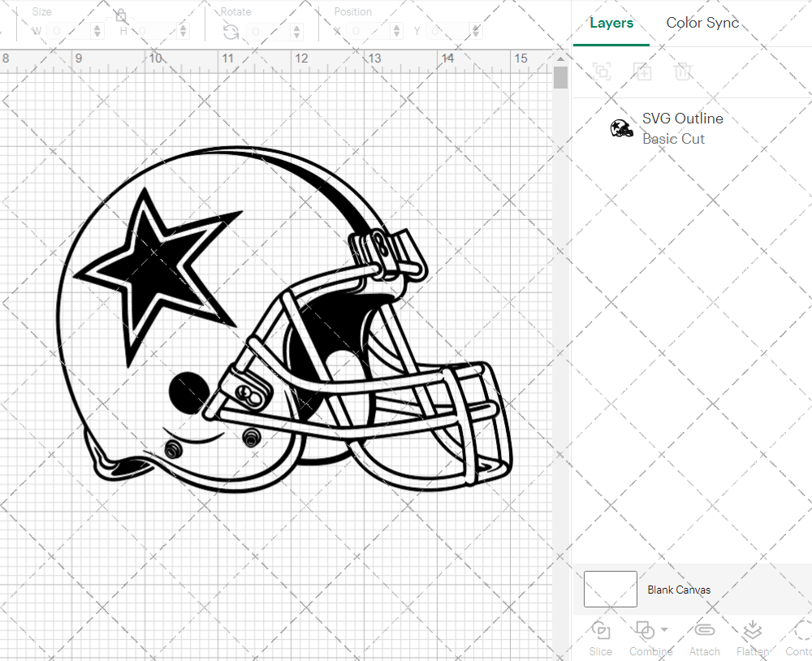Group layers using the group icon

coord(602,71)
